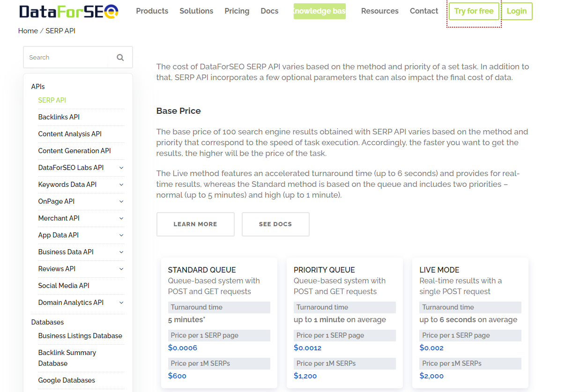Click the LEARN MORE button
This screenshot has height=392, width=587.
[195, 224]
